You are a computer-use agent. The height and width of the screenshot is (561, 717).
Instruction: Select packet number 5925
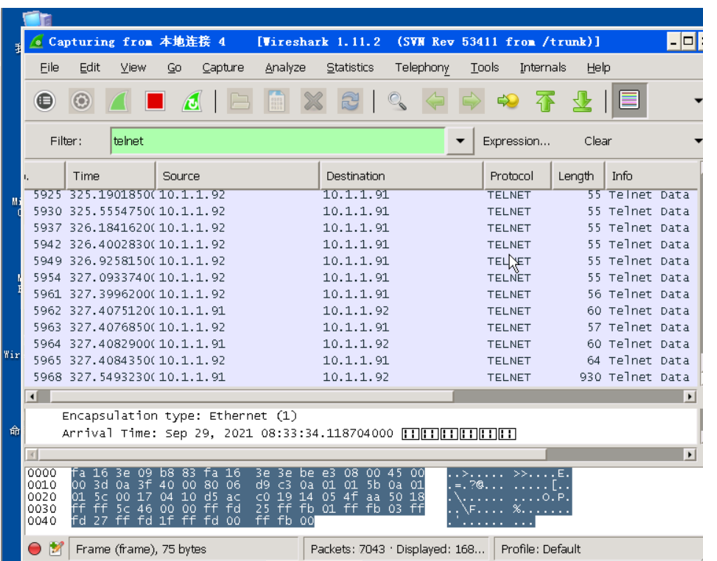[x=361, y=195]
